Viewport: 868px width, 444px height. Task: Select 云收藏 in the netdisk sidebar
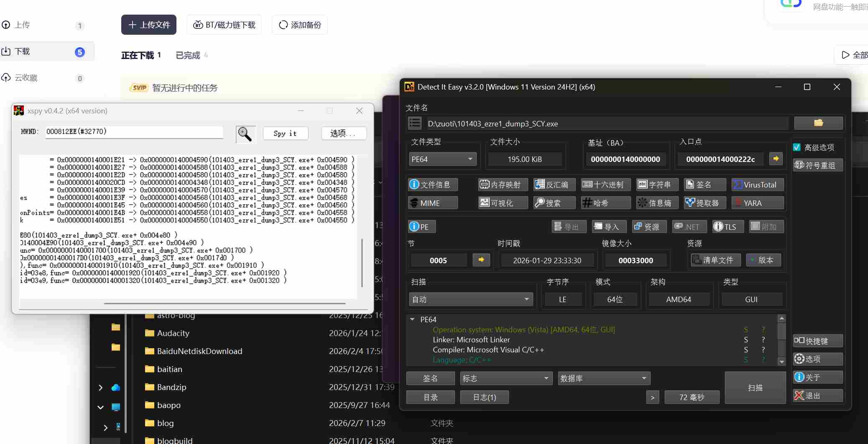pyautogui.click(x=47, y=78)
